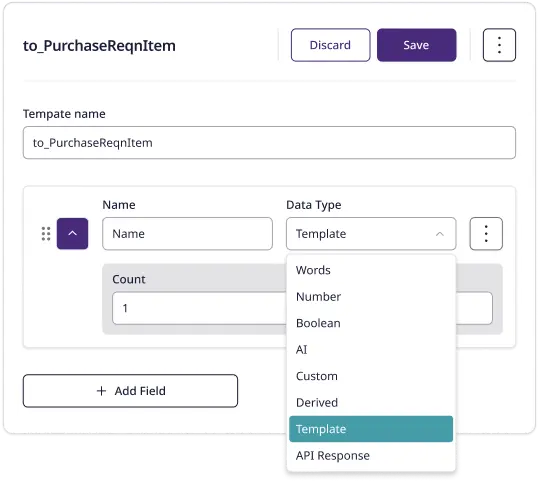Collapse the field with the purple chevron button

coord(72,234)
